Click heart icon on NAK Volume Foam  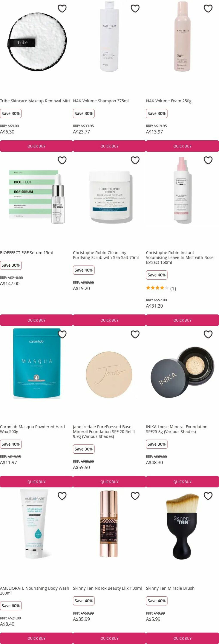(x=208, y=9)
